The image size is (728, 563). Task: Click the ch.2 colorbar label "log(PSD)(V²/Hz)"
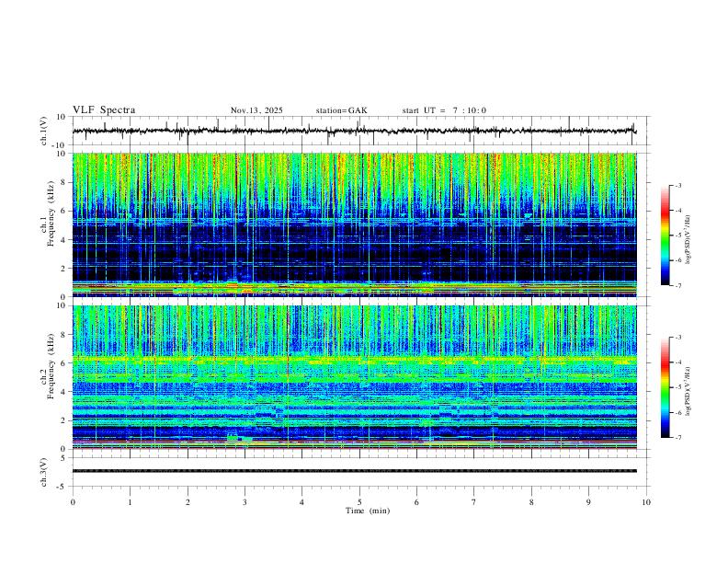click(x=688, y=392)
